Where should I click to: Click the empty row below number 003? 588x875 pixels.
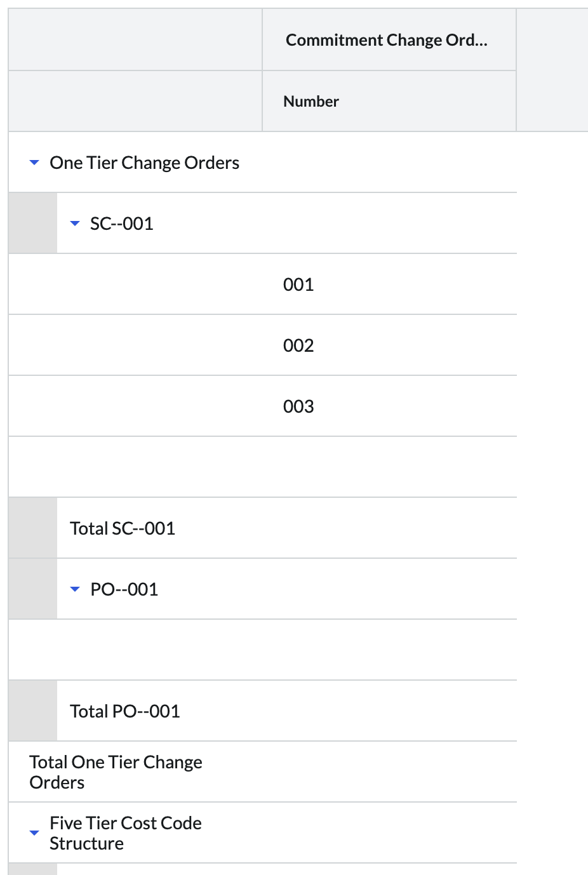point(262,467)
